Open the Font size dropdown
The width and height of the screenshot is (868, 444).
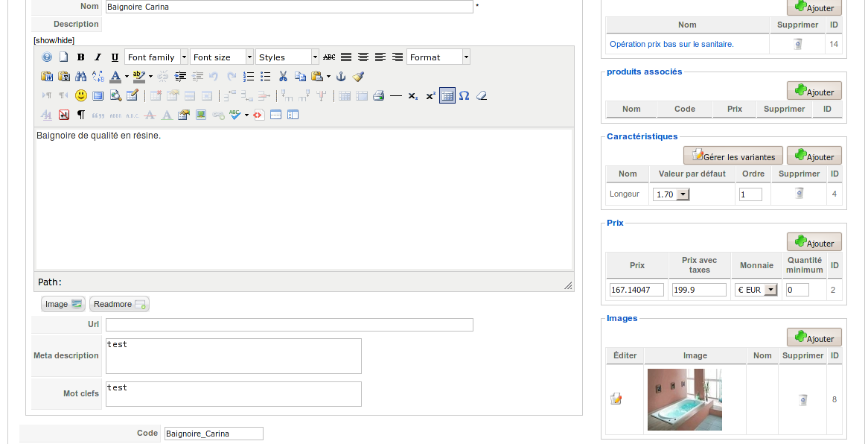221,57
